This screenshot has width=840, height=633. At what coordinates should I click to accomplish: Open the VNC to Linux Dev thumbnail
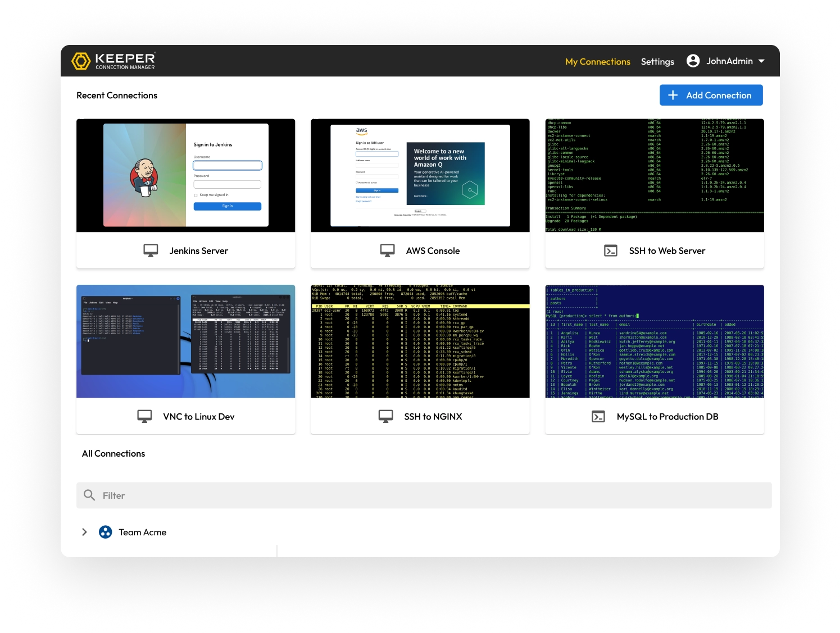[186, 341]
